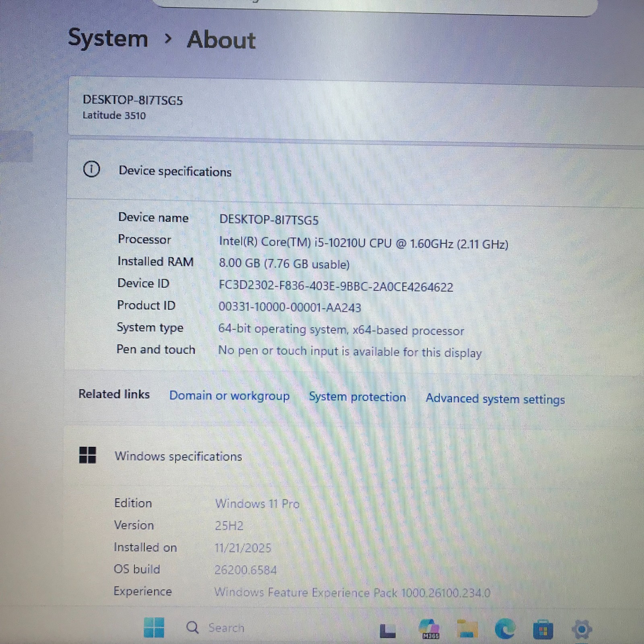Open Advanced system settings link
644x644 pixels.
pos(495,399)
